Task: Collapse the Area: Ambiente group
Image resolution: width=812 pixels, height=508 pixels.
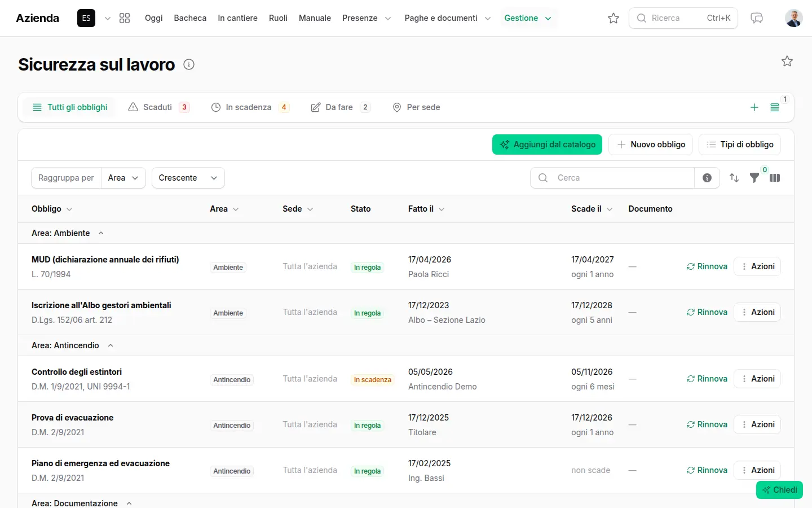Action: click(101, 233)
